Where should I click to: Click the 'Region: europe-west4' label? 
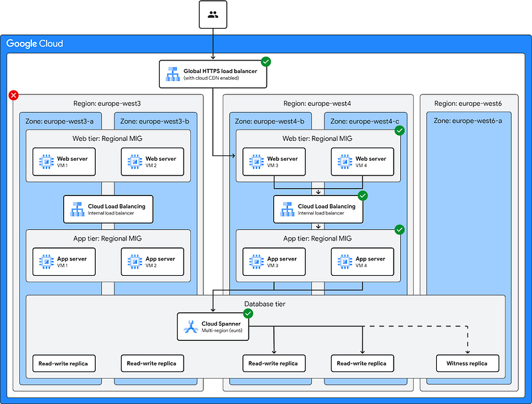coord(317,104)
